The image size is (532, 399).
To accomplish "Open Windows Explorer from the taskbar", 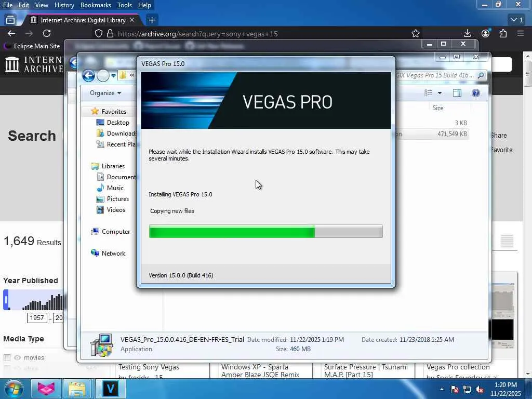I will pos(77,389).
